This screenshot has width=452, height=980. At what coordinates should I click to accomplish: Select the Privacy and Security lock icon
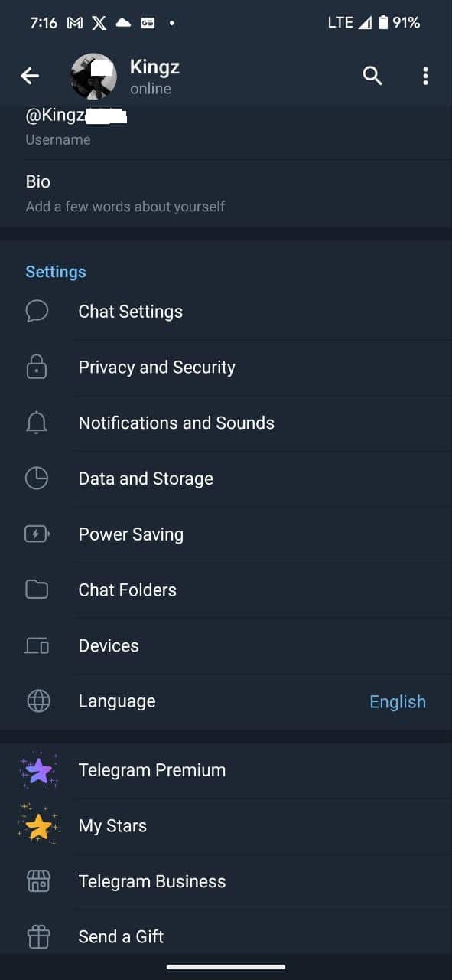coord(37,367)
